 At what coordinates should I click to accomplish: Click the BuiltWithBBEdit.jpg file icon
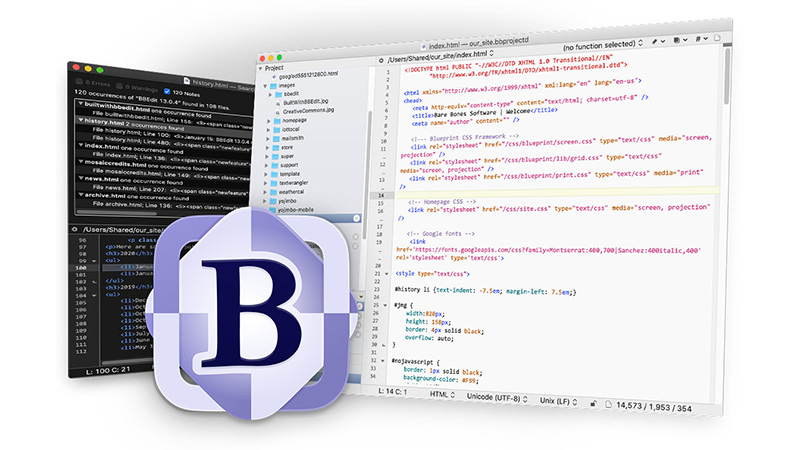point(278,103)
